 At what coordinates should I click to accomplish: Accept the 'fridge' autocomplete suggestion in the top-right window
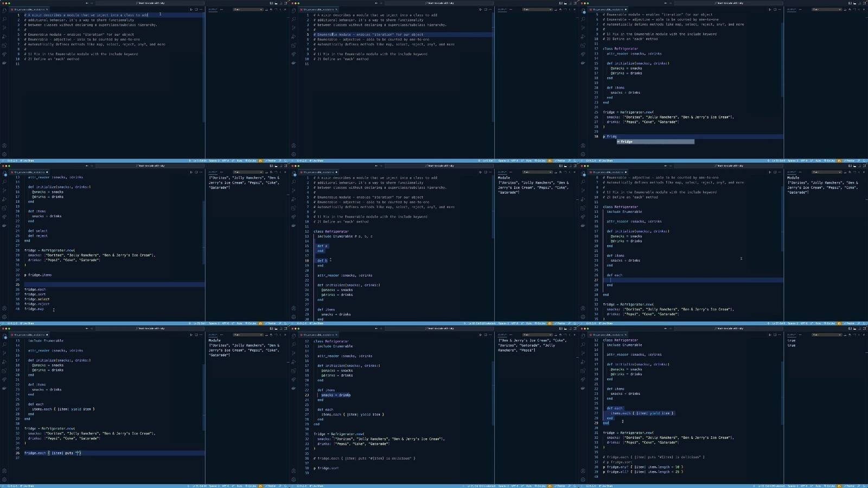click(655, 142)
